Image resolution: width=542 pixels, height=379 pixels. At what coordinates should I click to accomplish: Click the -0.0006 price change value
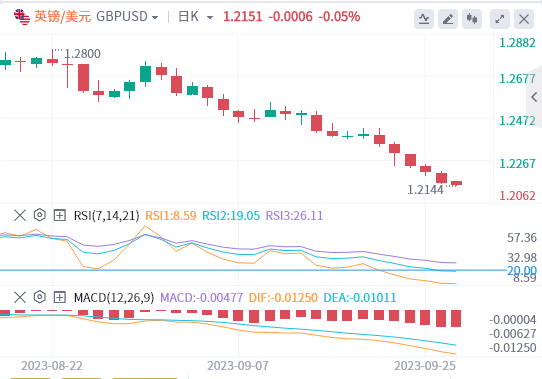[x=290, y=17]
